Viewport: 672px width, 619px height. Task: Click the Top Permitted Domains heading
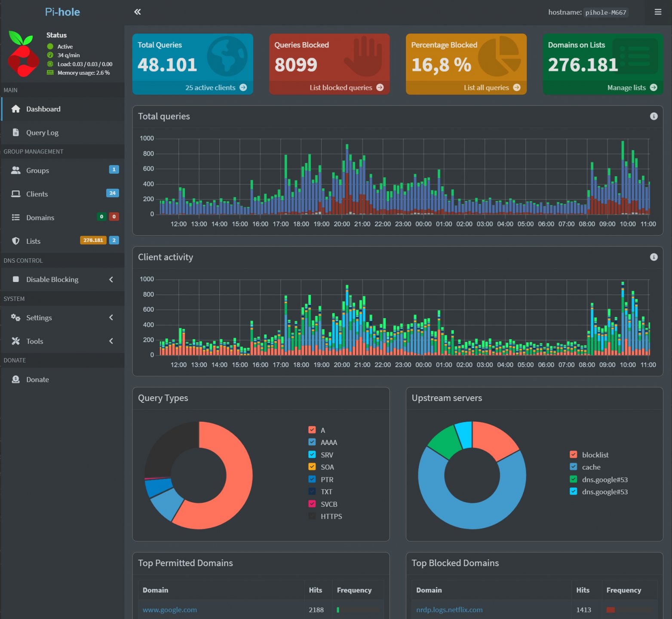(185, 563)
